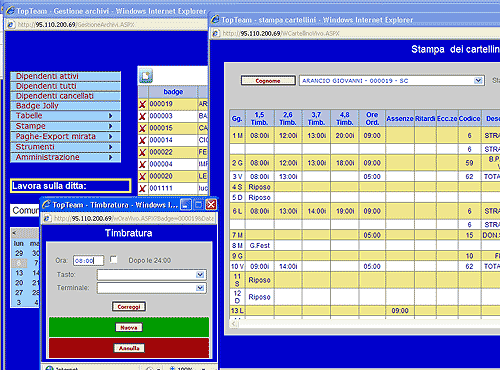Click the Assenze column header
Image resolution: width=500 pixels, height=370 pixels.
tap(400, 118)
